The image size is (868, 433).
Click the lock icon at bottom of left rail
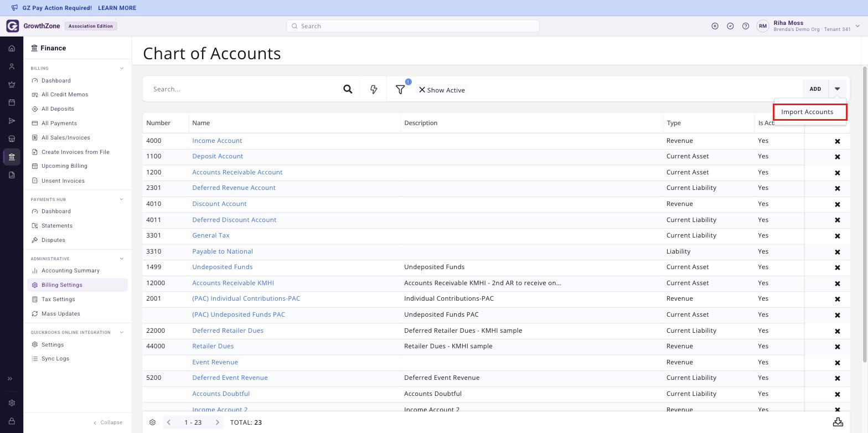[12, 421]
